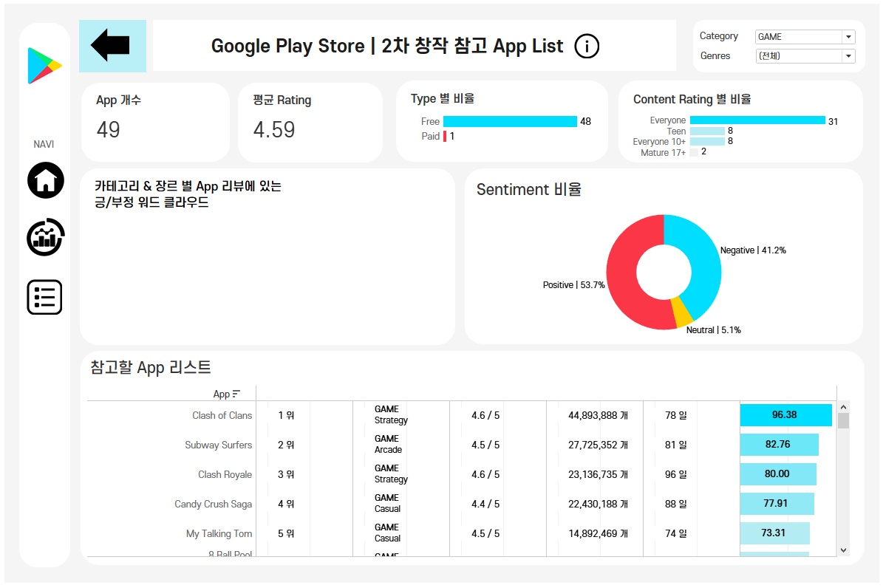
Task: Click the 23,136,735 개 review count
Action: click(x=598, y=475)
